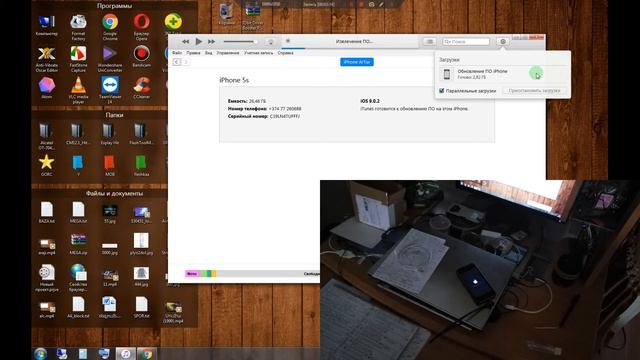This screenshot has height=360, width=640.
Task: Click the iPhone icon in the downloads popup
Action: [x=447, y=74]
